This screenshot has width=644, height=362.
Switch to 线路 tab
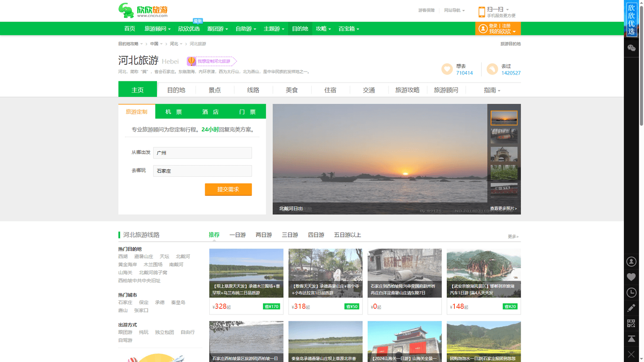coord(253,90)
